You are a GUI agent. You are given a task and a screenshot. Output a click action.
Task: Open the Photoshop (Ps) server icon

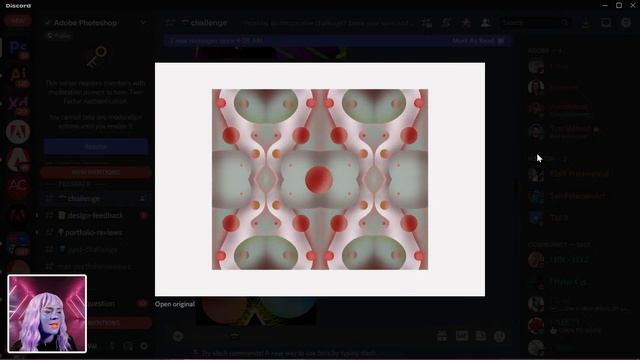click(18, 49)
